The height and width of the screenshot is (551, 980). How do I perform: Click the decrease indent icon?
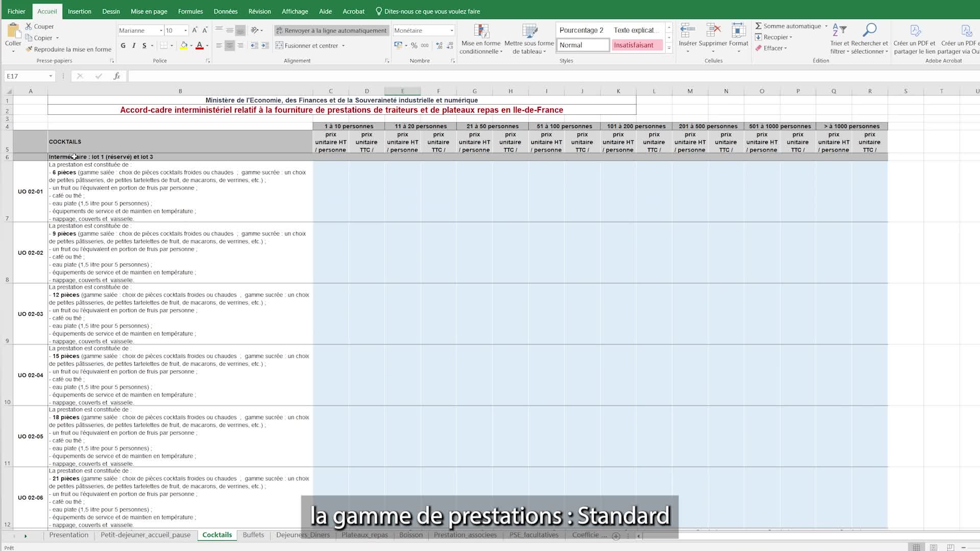pyautogui.click(x=254, y=45)
